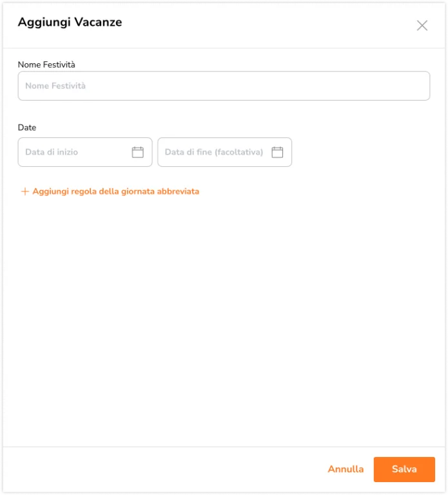Pick a start date using calendar picker
Screen dimensions: 448x495
138,152
